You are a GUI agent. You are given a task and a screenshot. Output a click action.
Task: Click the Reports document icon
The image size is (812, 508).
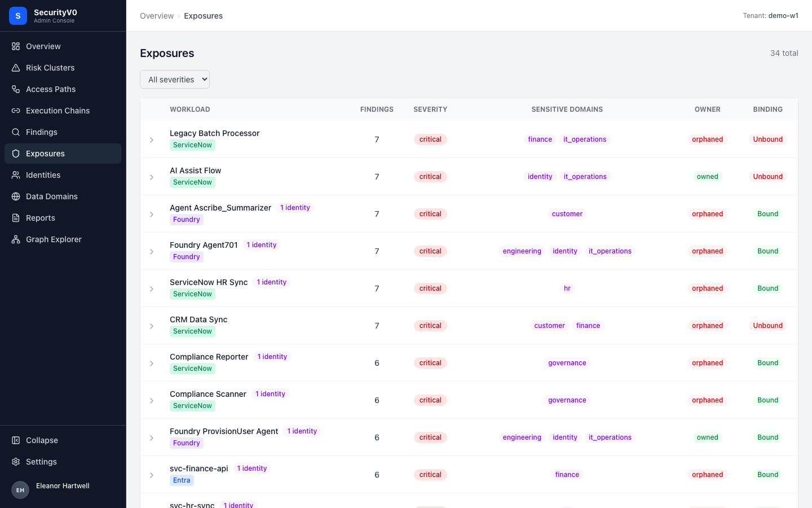tap(16, 218)
